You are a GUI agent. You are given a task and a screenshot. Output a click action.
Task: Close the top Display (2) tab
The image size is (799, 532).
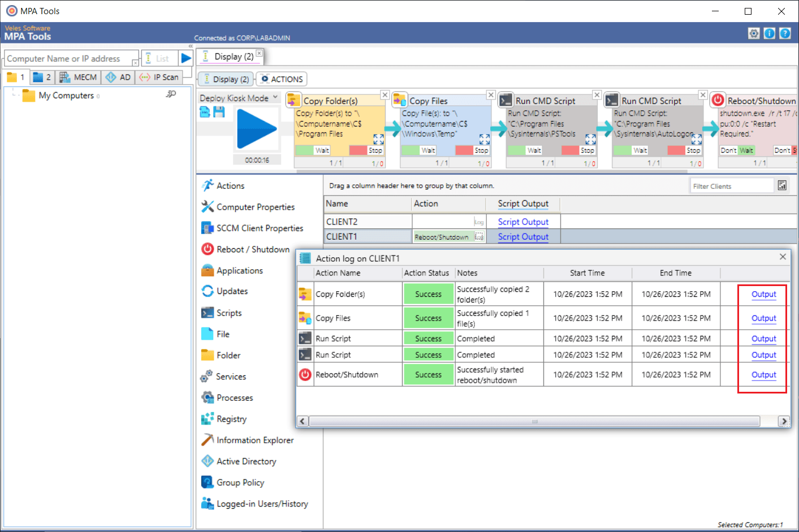(259, 53)
